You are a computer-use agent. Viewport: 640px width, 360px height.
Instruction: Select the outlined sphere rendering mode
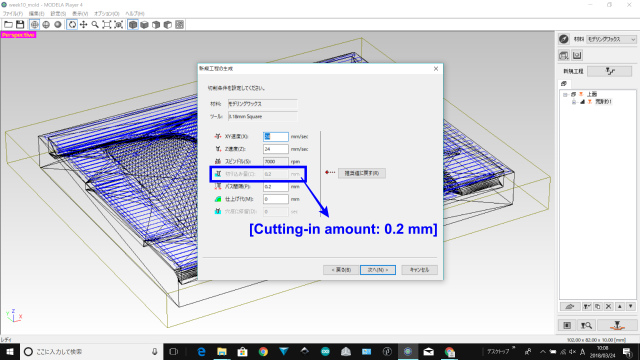pyautogui.click(x=46, y=25)
